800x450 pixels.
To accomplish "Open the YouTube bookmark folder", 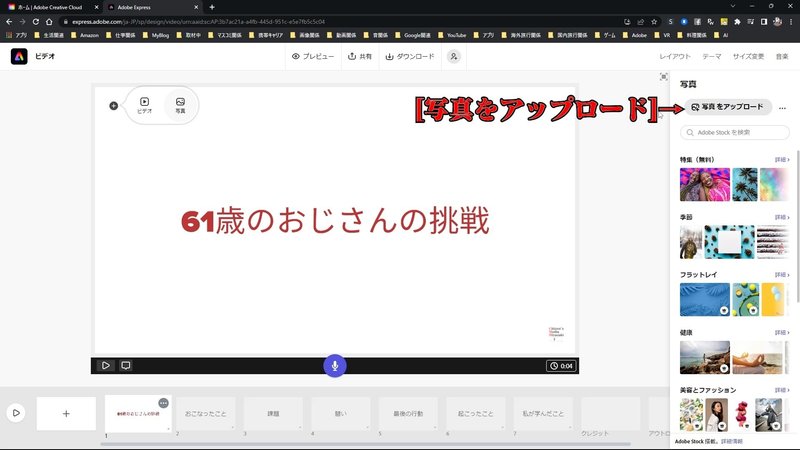I will tap(452, 35).
